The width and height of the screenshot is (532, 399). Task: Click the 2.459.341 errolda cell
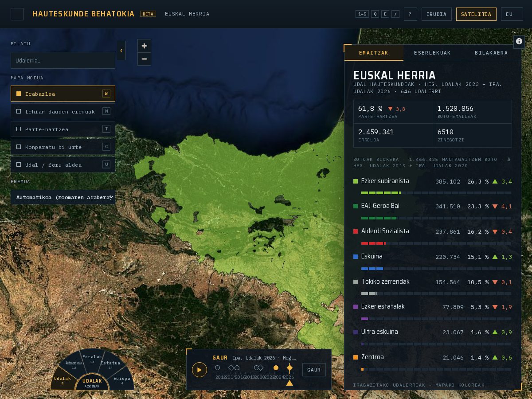(x=393, y=135)
